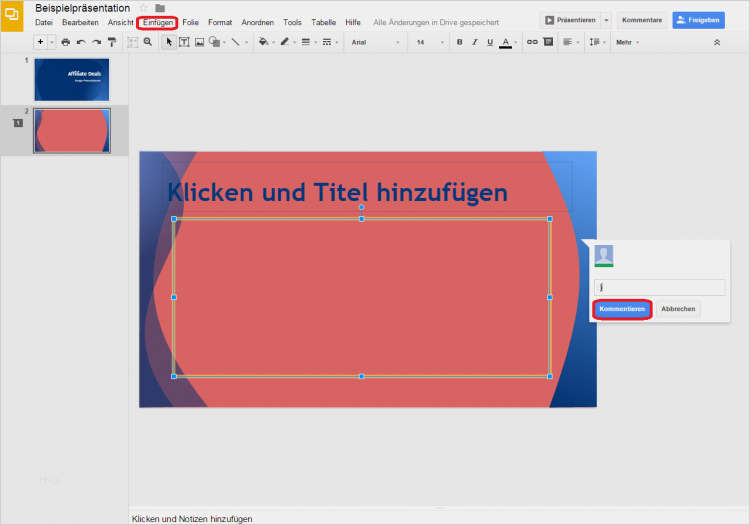750x525 pixels.
Task: Click the Kommentieren button
Action: click(622, 309)
